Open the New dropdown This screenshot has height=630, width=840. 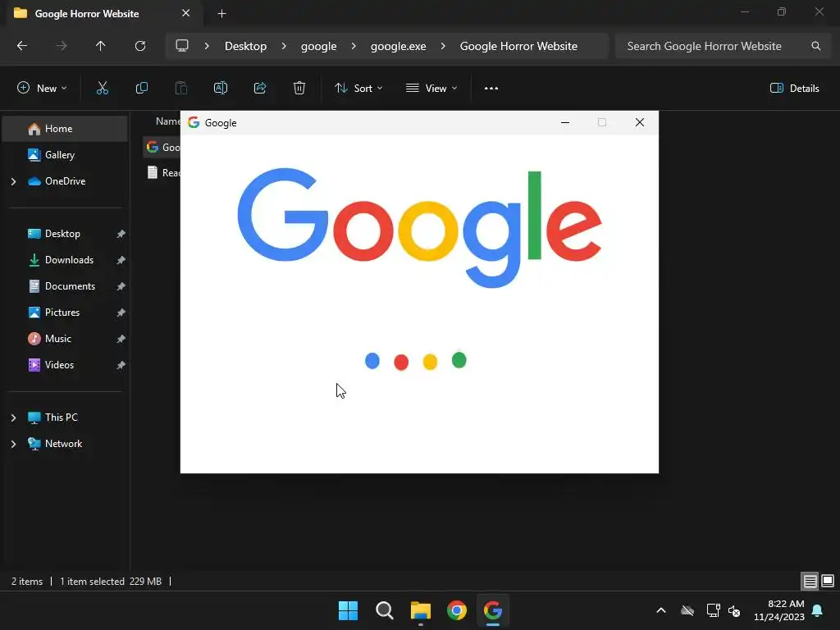point(42,89)
